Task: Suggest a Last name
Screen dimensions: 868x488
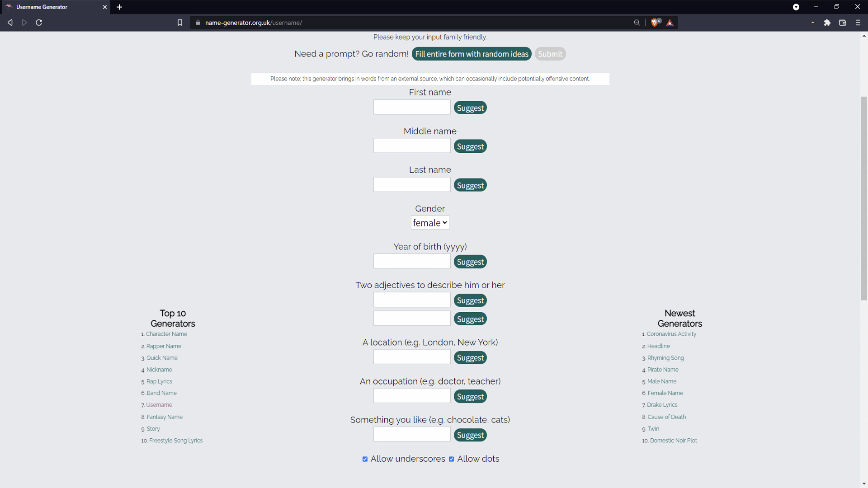Action: 470,185
